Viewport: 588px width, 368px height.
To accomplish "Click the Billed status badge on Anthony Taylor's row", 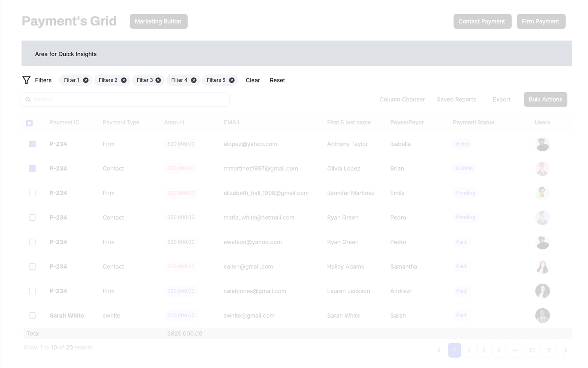I will click(x=462, y=144).
